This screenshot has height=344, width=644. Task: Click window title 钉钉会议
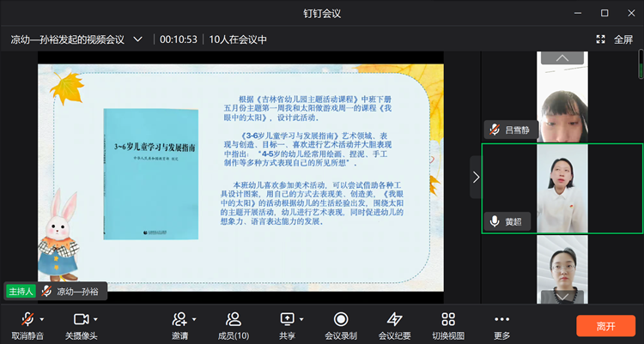(322, 13)
